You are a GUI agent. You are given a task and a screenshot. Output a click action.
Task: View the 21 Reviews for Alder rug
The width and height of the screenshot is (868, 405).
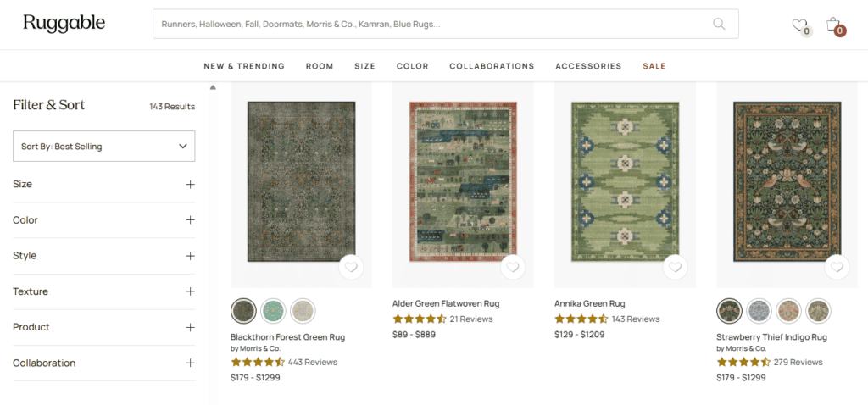coord(471,319)
